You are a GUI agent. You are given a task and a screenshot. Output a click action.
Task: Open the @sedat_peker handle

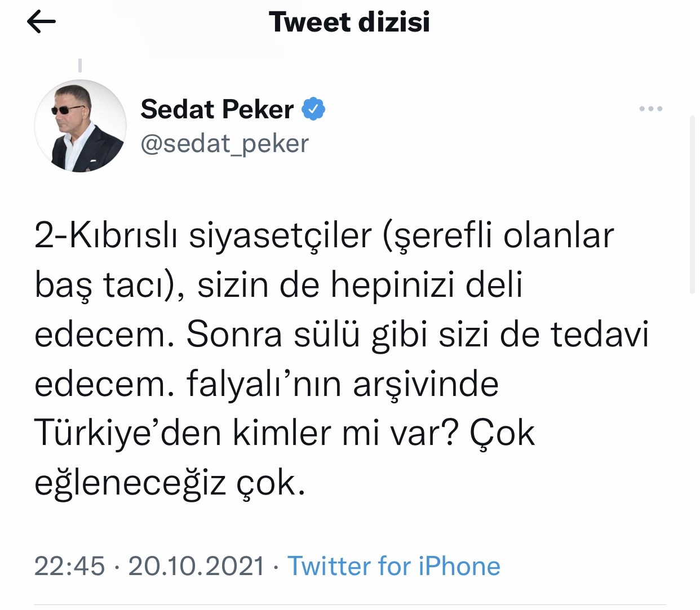pyautogui.click(x=224, y=144)
